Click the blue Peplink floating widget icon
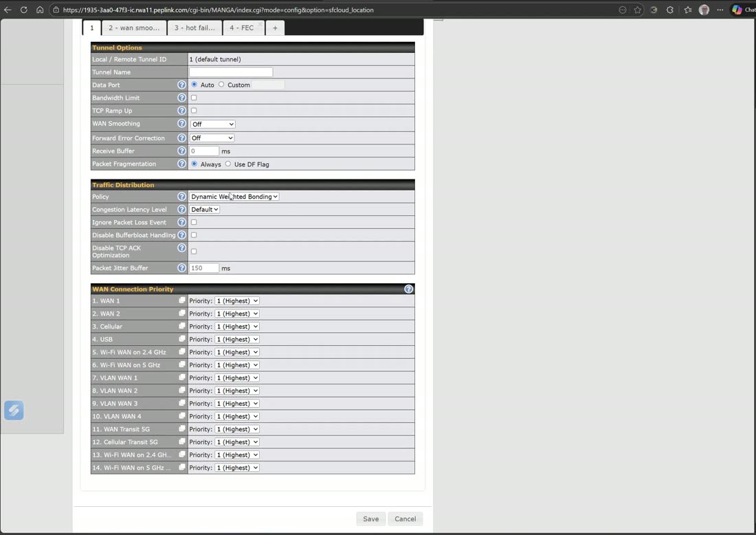The image size is (756, 535). [x=14, y=410]
